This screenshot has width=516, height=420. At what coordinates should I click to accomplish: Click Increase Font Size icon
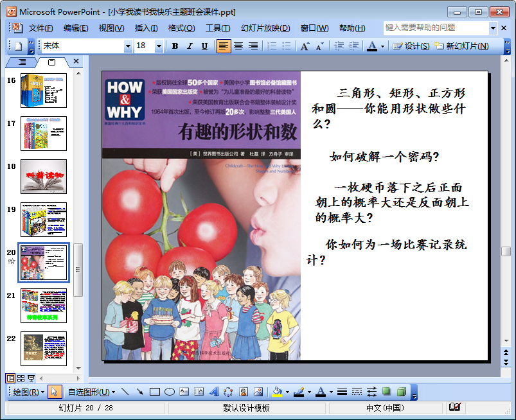click(305, 46)
